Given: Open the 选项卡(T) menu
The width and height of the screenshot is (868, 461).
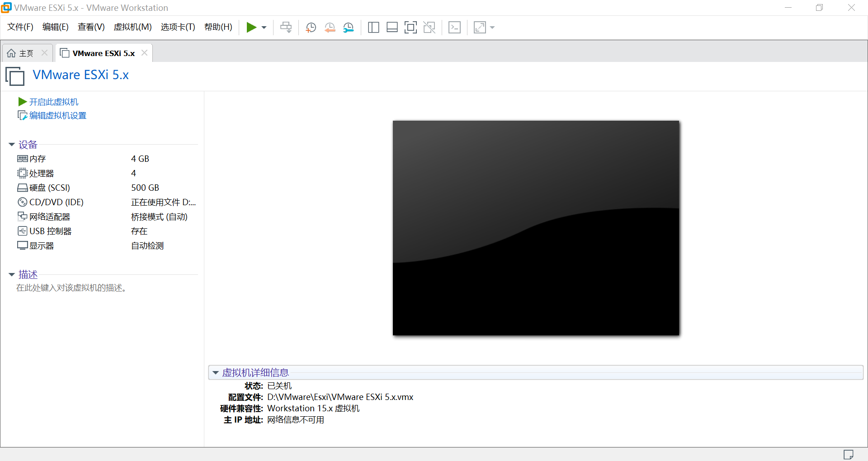Looking at the screenshot, I should pyautogui.click(x=178, y=27).
